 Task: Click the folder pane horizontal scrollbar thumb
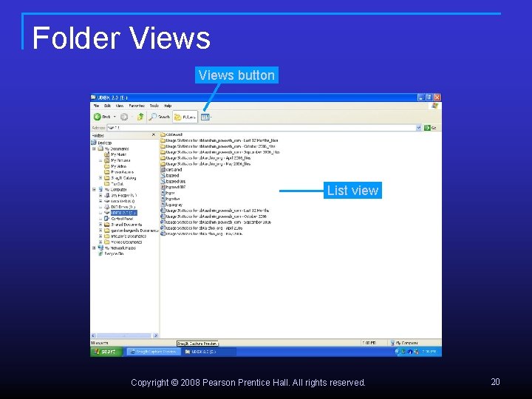(x=124, y=335)
